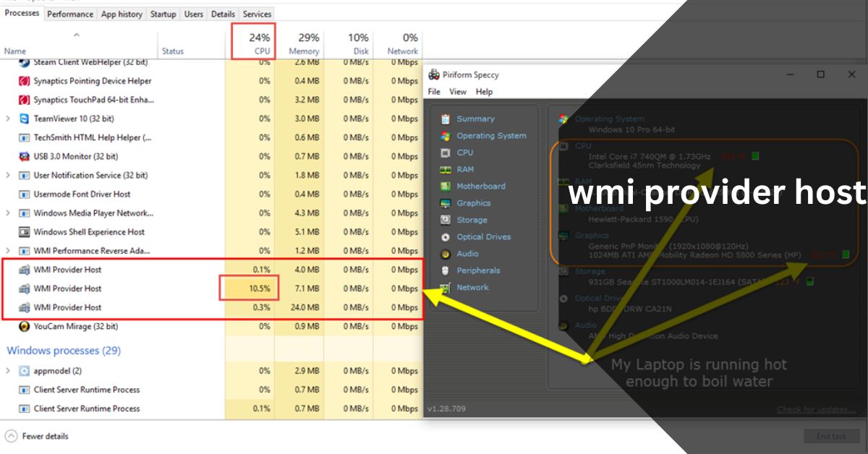Click the Windows processes (29) group heading

pos(64,351)
